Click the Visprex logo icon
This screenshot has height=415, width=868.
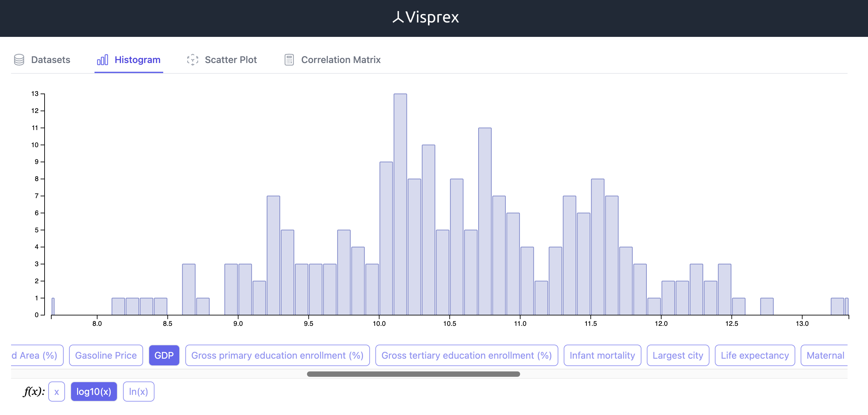pos(398,17)
